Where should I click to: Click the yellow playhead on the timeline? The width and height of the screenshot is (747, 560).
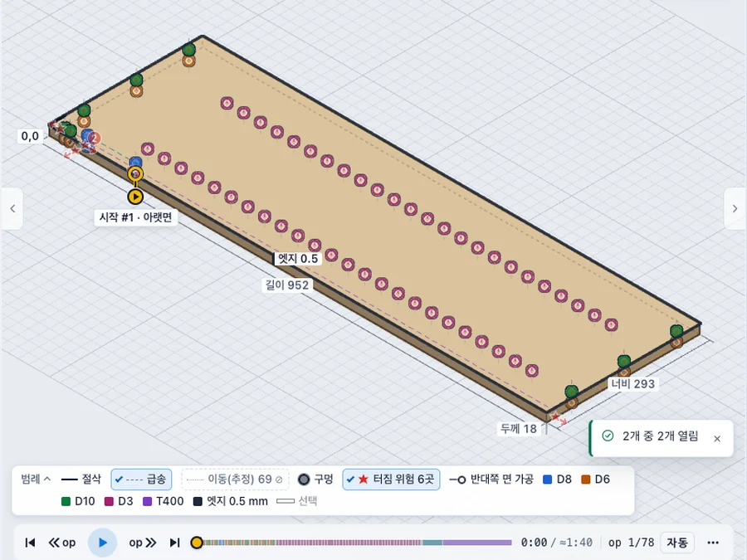click(196, 543)
